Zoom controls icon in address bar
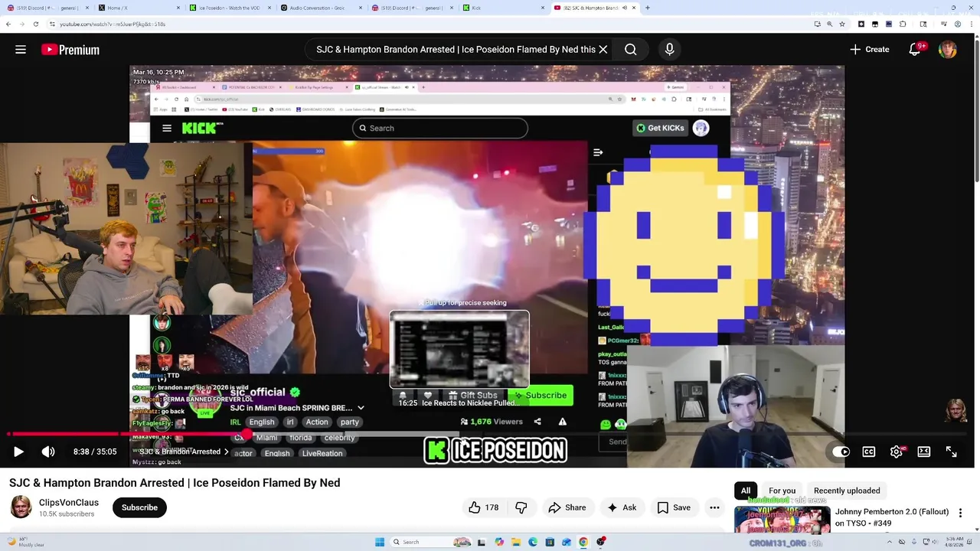Viewport: 980px width, 551px height. (x=829, y=24)
